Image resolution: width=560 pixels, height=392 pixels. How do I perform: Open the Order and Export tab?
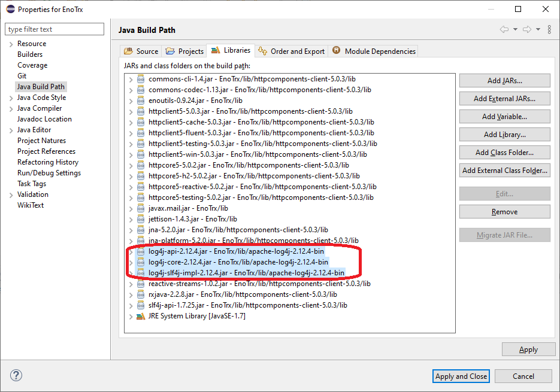[292, 51]
